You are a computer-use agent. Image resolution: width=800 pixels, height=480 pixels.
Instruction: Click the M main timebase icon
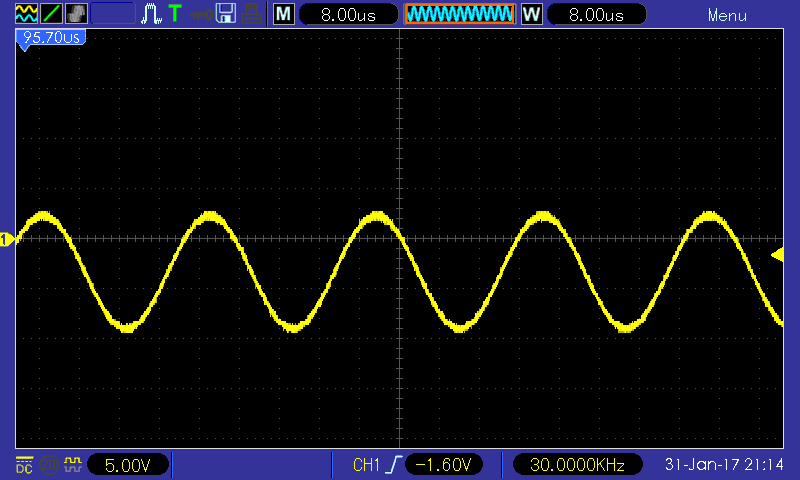(284, 14)
